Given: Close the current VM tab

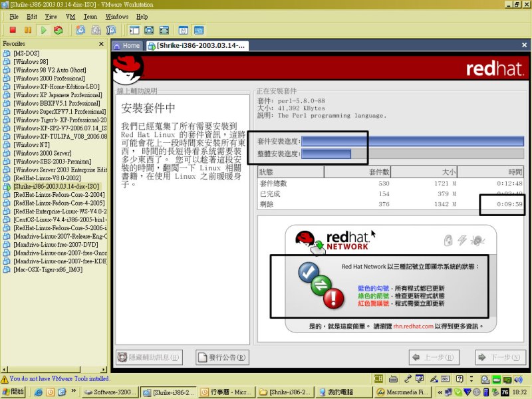Looking at the screenshot, I should (524, 45).
